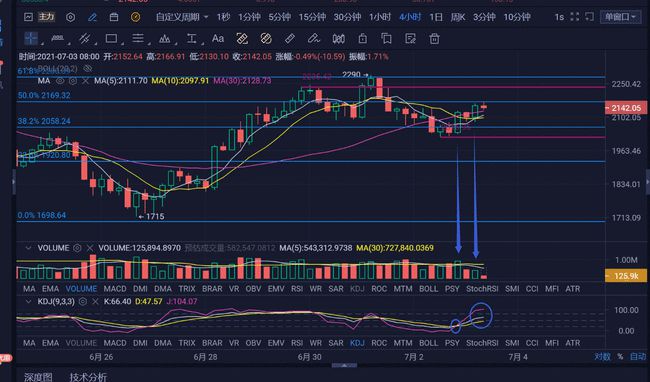
Task: Select the parallel channel lines tool
Action: tap(85, 39)
